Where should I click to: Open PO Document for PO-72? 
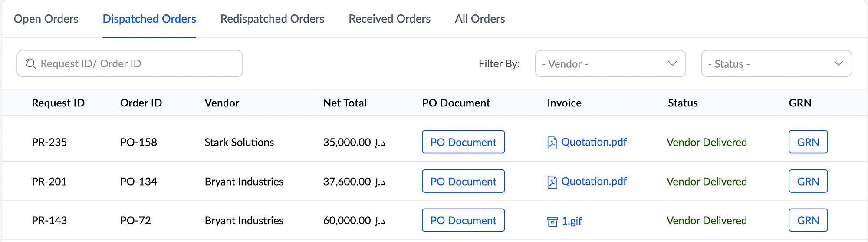[463, 220]
